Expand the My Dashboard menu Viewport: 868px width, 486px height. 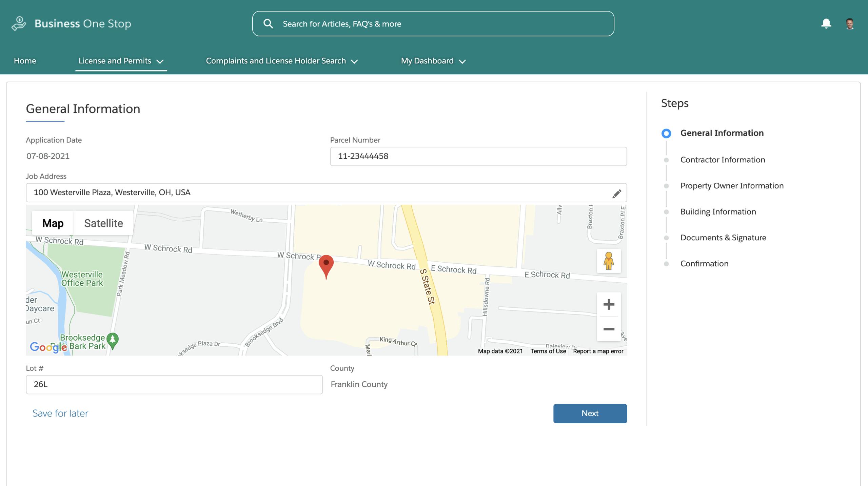[433, 61]
